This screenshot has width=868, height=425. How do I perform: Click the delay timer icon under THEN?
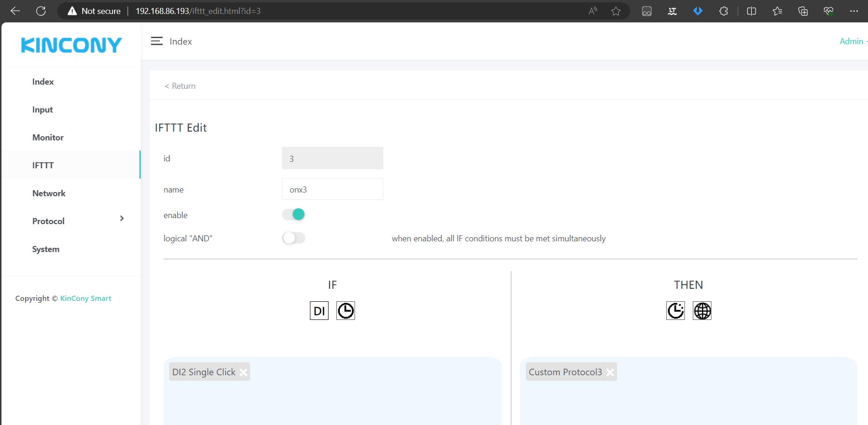(675, 311)
